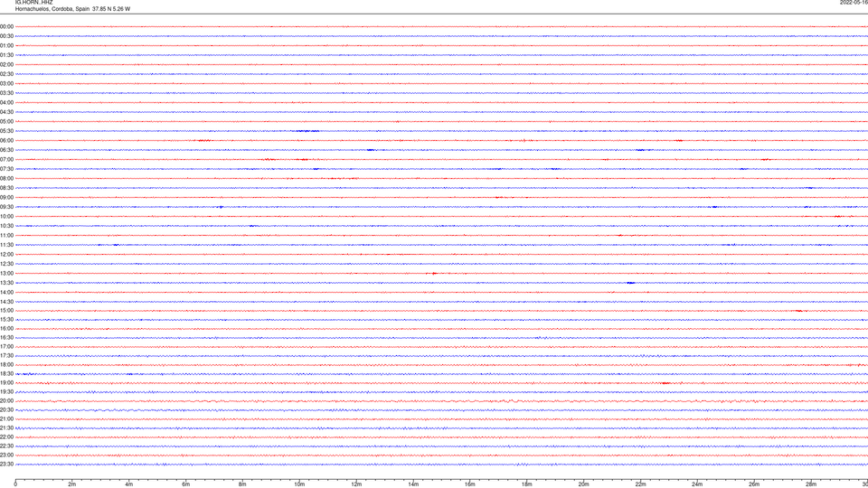868x488 pixels.
Task: Select the 18:00 trace time label
Action: point(6,364)
